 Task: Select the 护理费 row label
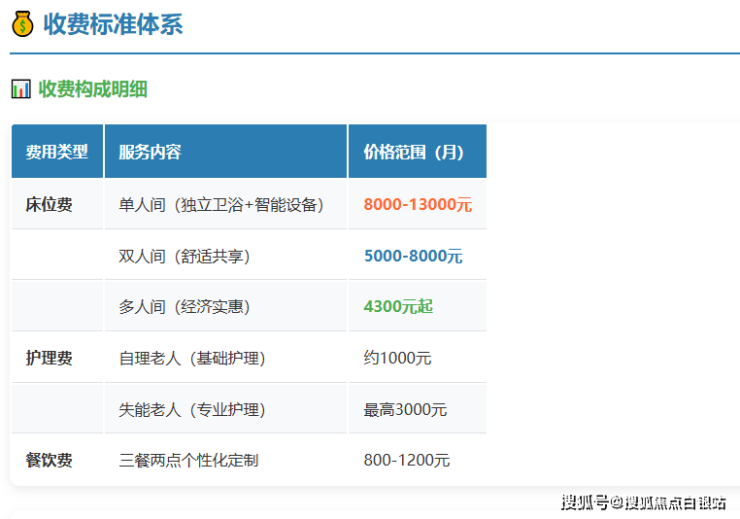49,358
